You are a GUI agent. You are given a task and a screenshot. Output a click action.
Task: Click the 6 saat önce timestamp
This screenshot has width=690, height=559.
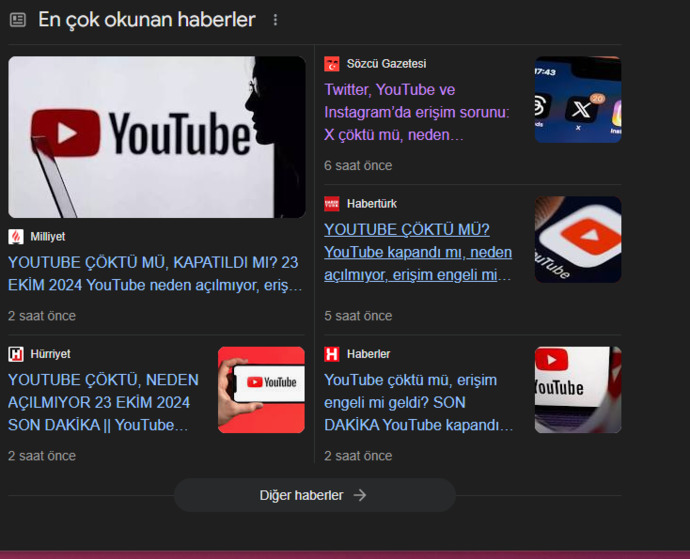pyautogui.click(x=358, y=165)
